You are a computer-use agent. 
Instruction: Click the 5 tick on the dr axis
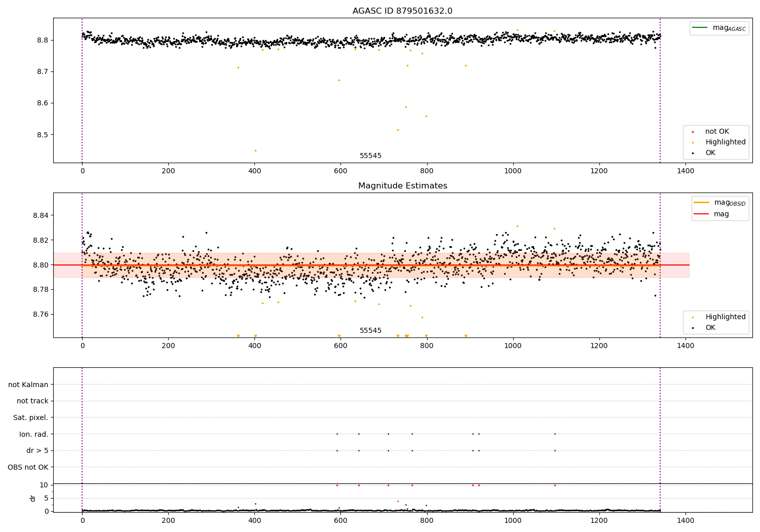point(47,499)
